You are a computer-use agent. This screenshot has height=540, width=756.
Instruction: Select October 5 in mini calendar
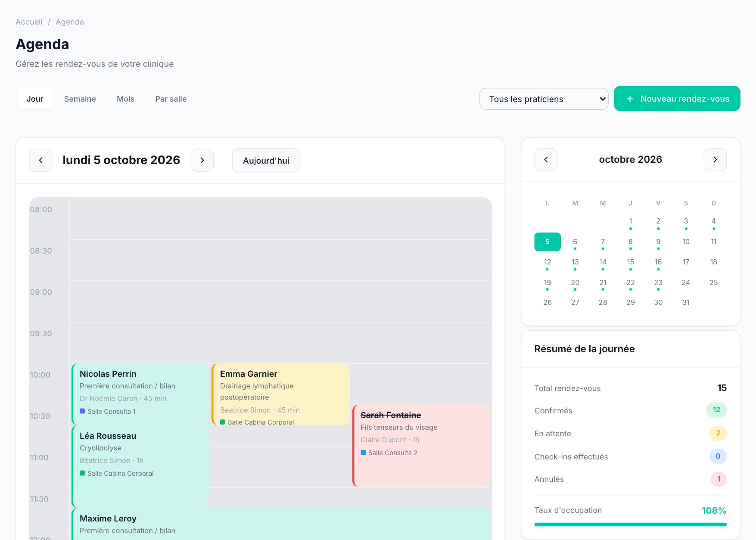548,242
